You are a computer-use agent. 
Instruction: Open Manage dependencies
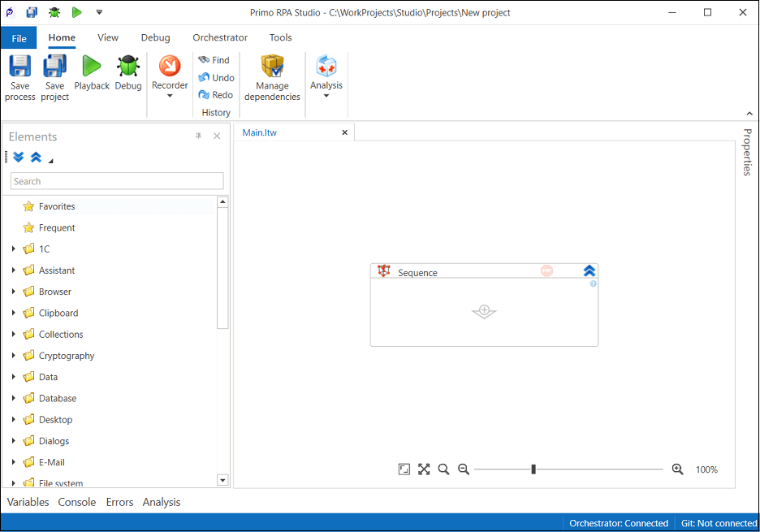[x=272, y=67]
